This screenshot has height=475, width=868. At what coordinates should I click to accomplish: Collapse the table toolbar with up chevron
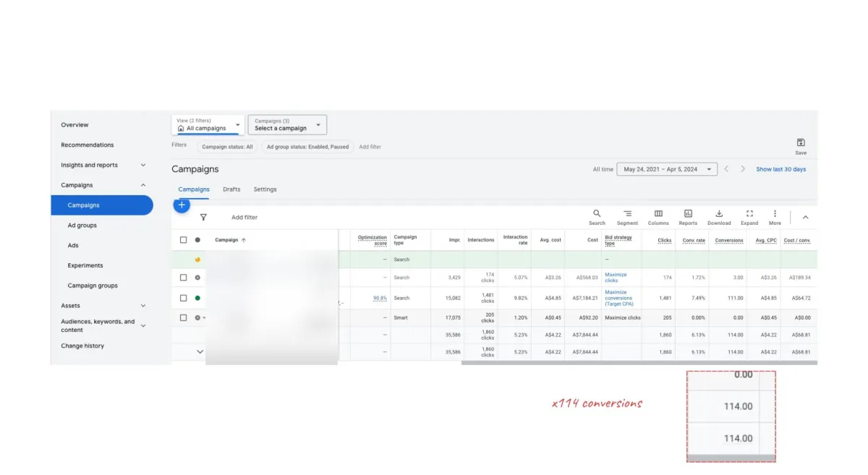coord(805,218)
